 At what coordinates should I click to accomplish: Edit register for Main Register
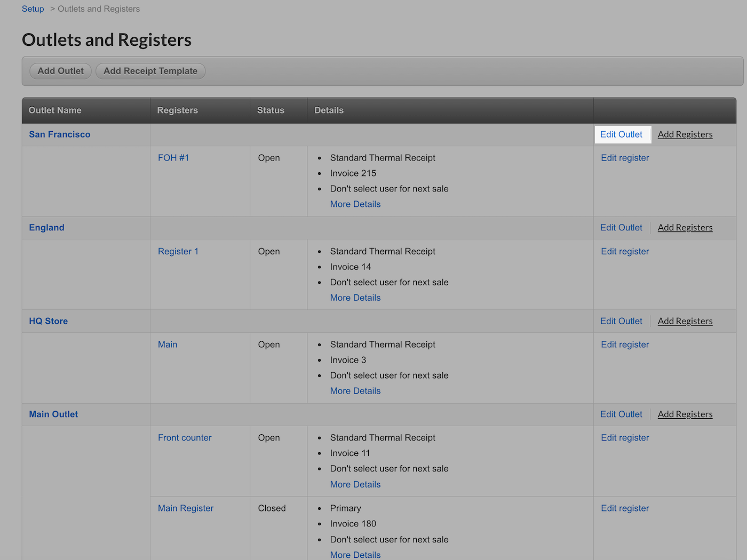pos(625,508)
